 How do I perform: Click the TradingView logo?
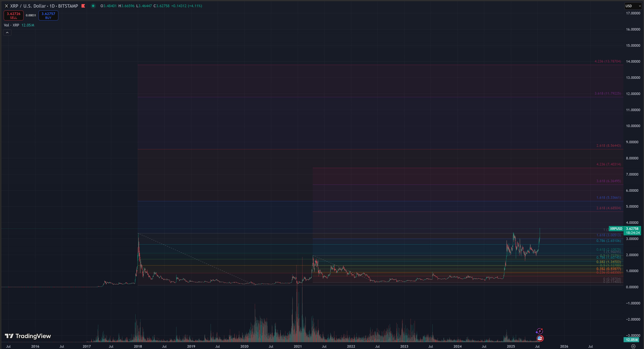point(28,336)
